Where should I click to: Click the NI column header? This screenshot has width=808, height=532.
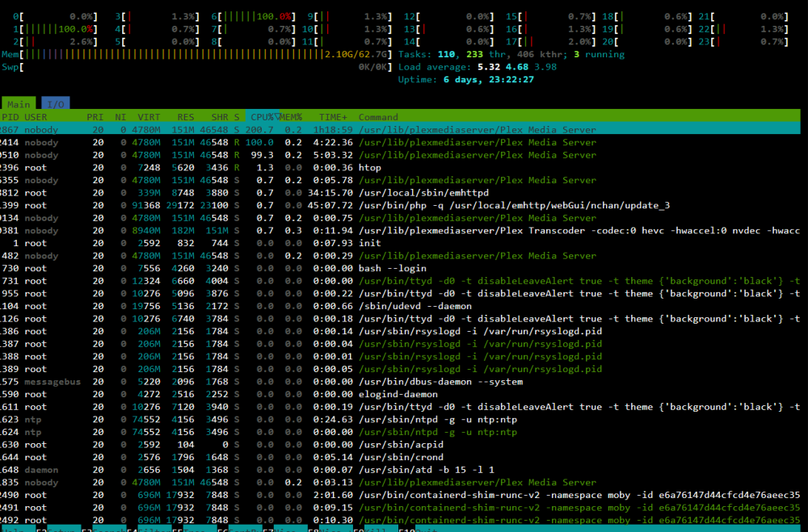pos(120,117)
